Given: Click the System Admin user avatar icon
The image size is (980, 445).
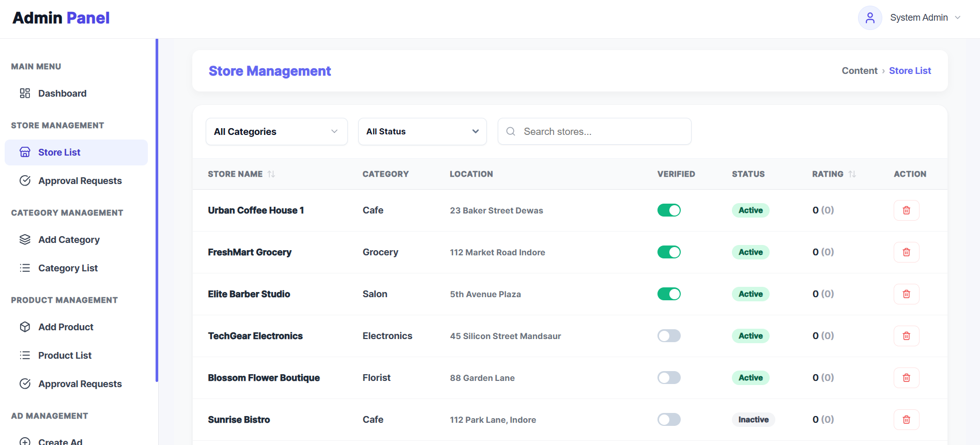Looking at the screenshot, I should click(870, 18).
